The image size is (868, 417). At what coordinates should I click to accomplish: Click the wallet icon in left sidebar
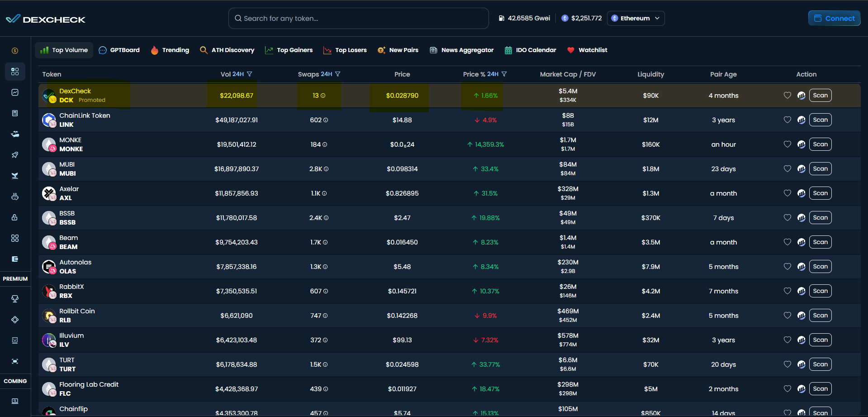15,259
